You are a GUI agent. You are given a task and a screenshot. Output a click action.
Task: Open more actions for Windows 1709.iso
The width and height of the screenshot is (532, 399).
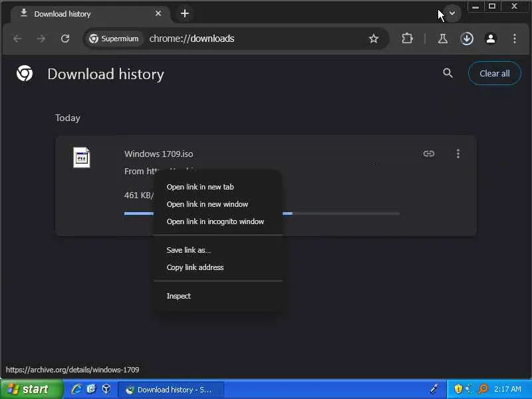pyautogui.click(x=458, y=154)
